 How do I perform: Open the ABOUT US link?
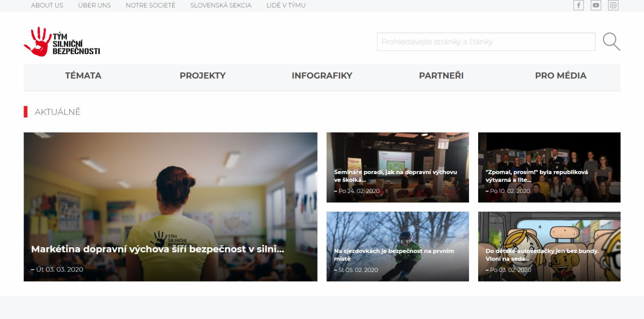point(47,5)
